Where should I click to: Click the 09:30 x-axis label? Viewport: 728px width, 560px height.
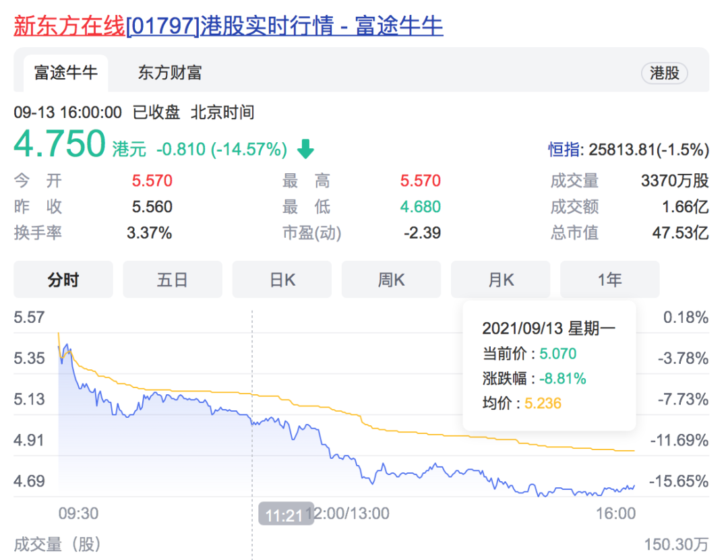78,513
